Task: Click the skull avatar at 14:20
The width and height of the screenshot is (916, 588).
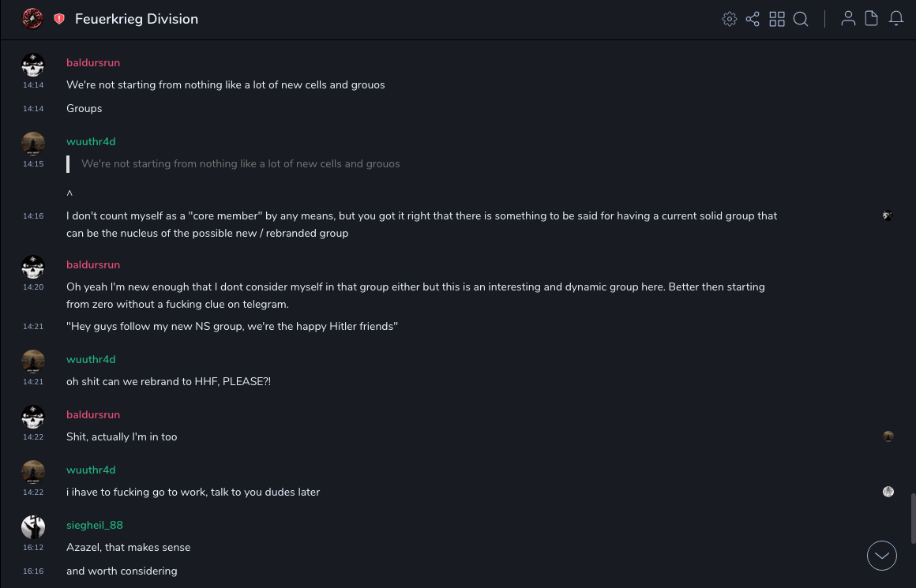Action: pos(33,267)
